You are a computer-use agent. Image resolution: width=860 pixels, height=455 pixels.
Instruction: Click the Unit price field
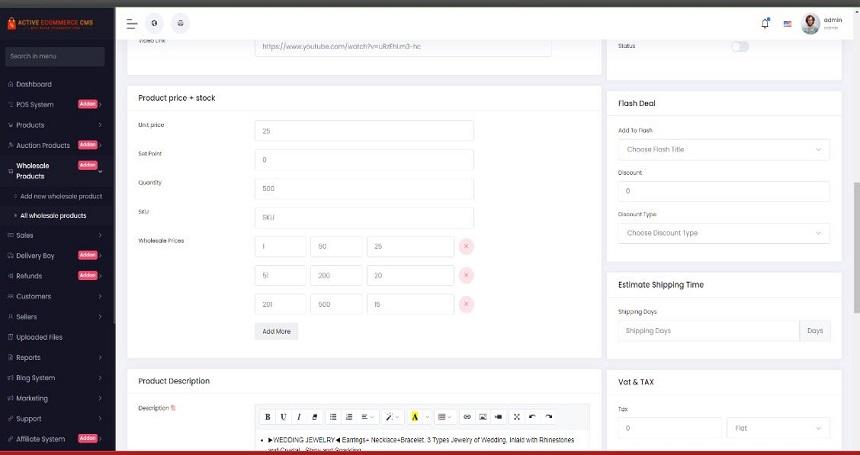coord(364,131)
